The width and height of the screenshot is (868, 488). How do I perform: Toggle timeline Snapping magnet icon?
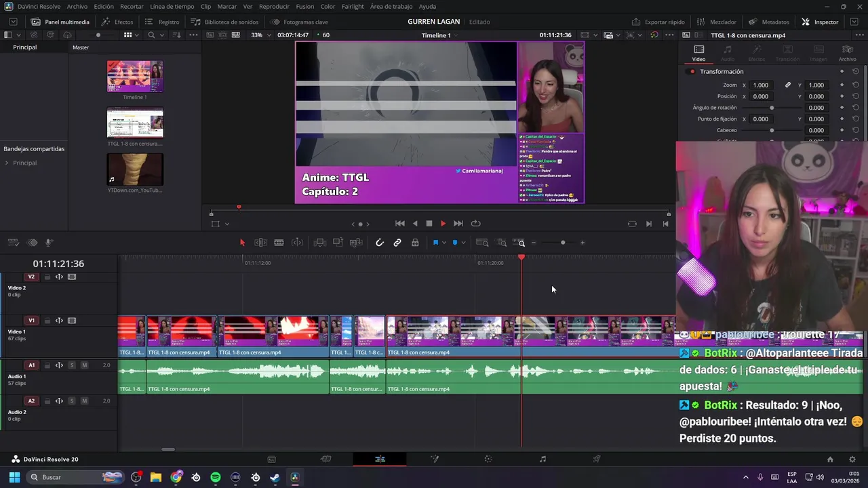[x=380, y=243]
